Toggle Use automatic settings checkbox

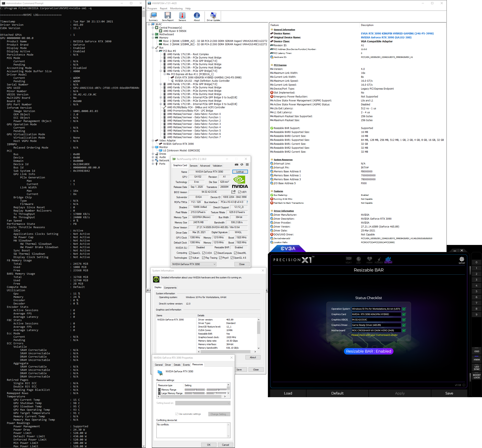(177, 414)
